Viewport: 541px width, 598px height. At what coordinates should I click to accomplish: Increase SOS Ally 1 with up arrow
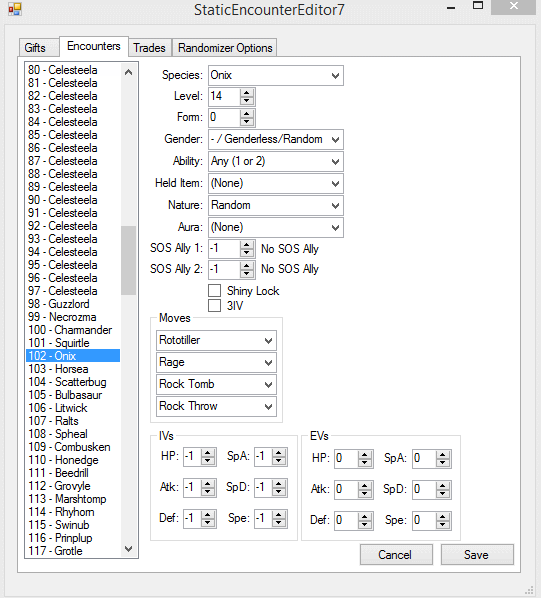[x=247, y=245]
